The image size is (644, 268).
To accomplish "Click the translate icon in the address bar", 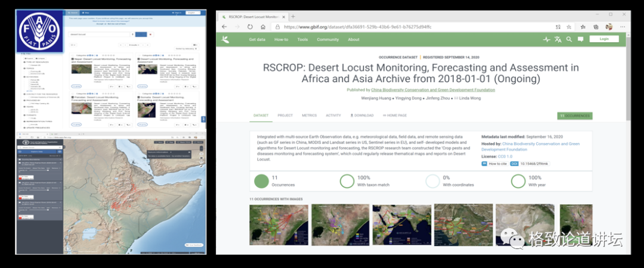I will pyautogui.click(x=558, y=27).
